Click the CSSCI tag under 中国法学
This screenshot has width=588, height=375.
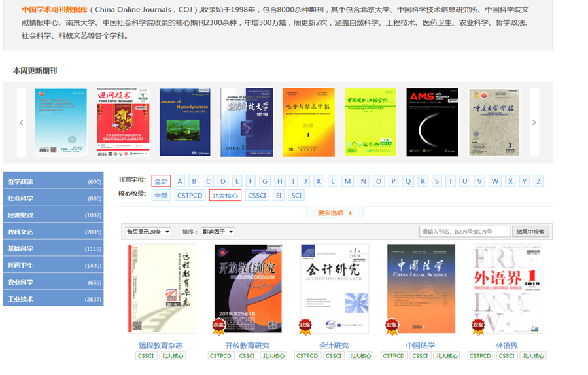pyautogui.click(x=420, y=355)
